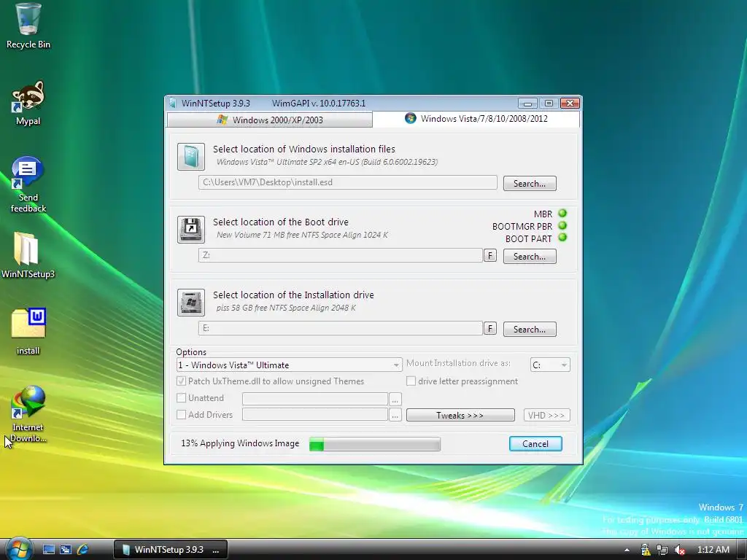Viewport: 747px width, 560px height.
Task: Launch Internet Explorer from quick launch
Action: click(x=83, y=550)
